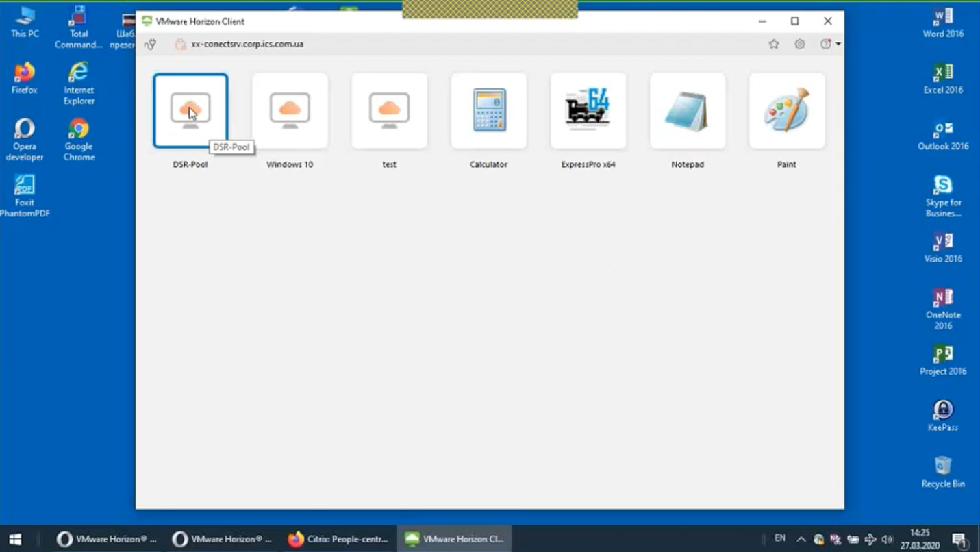Image resolution: width=980 pixels, height=552 pixels.
Task: Open the Horizon help icon
Action: click(x=826, y=44)
